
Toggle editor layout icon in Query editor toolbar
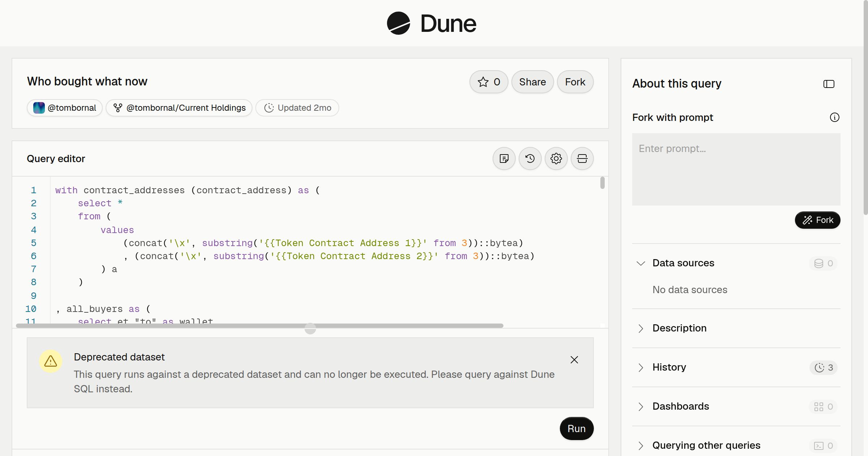point(582,159)
